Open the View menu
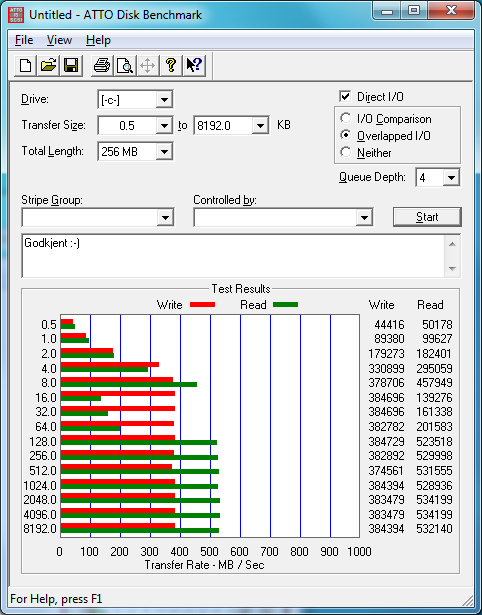482x615 pixels. pyautogui.click(x=59, y=40)
